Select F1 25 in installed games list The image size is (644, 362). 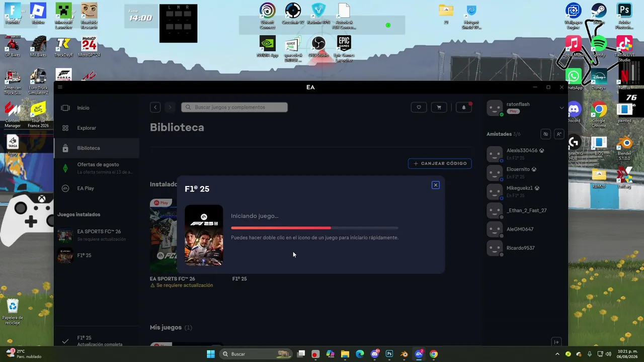pos(97,255)
